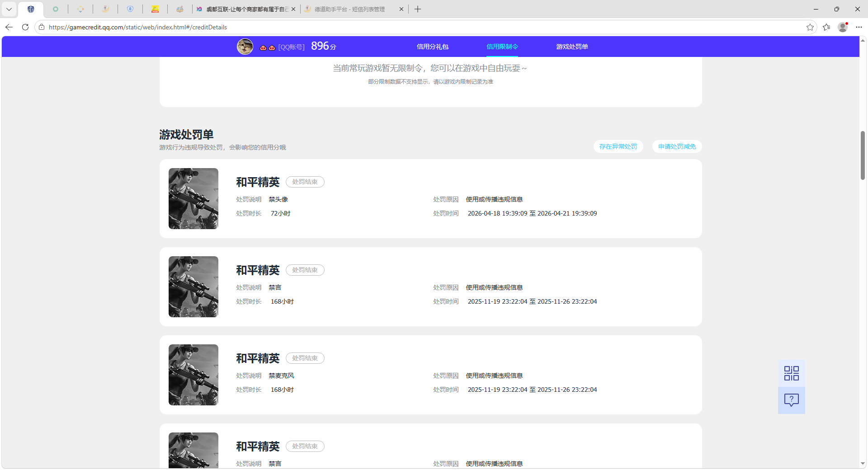Switch to the green circle icon tab
The image size is (868, 470).
pyautogui.click(x=56, y=9)
